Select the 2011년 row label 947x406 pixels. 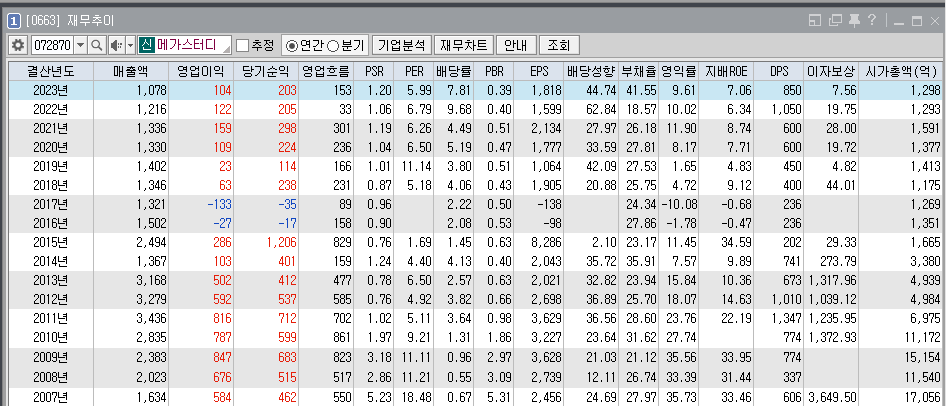coord(51,319)
